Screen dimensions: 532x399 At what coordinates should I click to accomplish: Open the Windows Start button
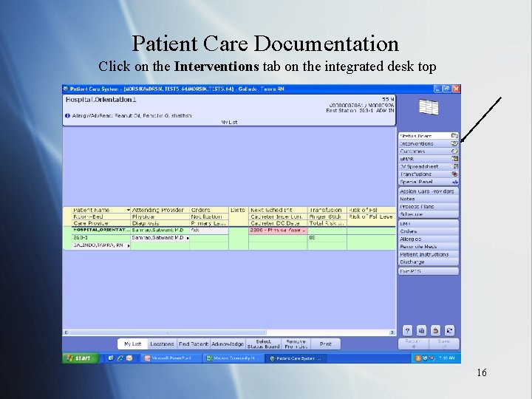pos(81,358)
